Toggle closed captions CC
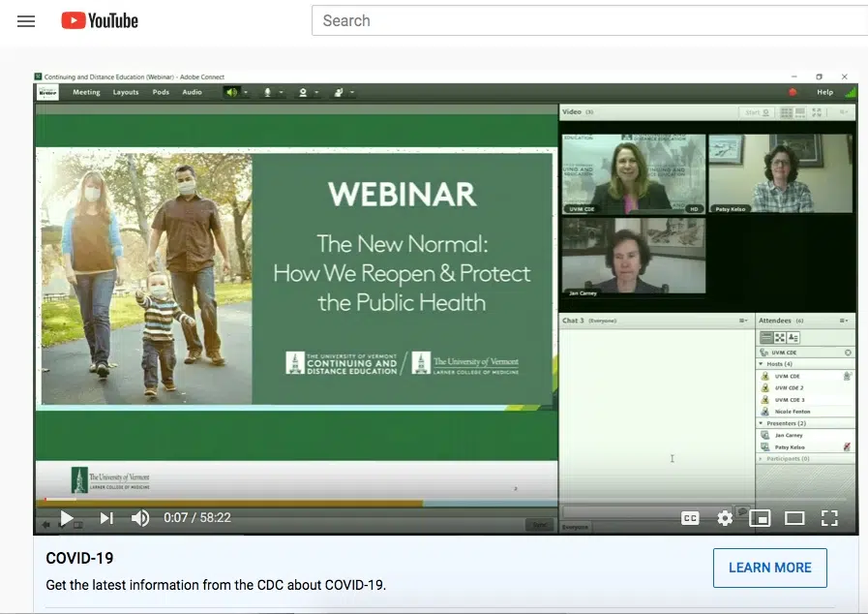868x614 pixels. point(690,518)
